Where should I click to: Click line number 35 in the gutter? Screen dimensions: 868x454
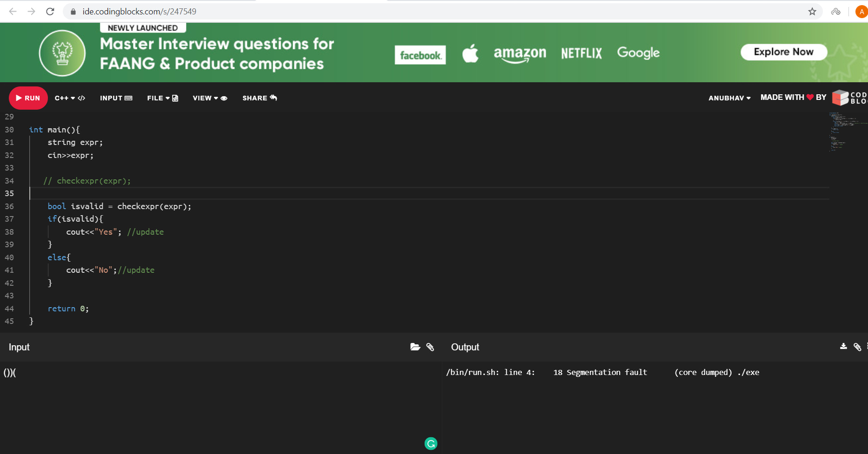pos(9,193)
